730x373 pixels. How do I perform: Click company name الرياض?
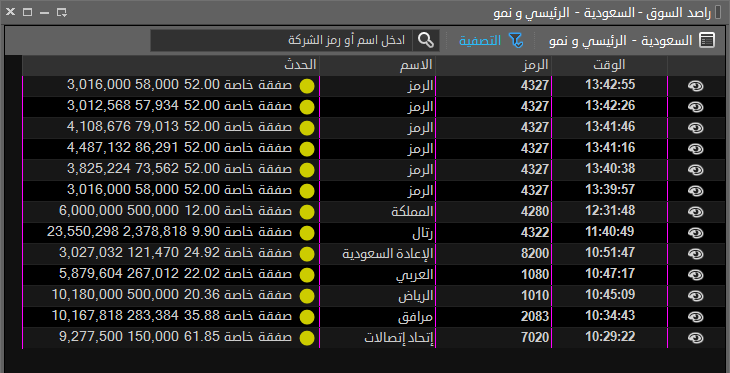coord(416,296)
